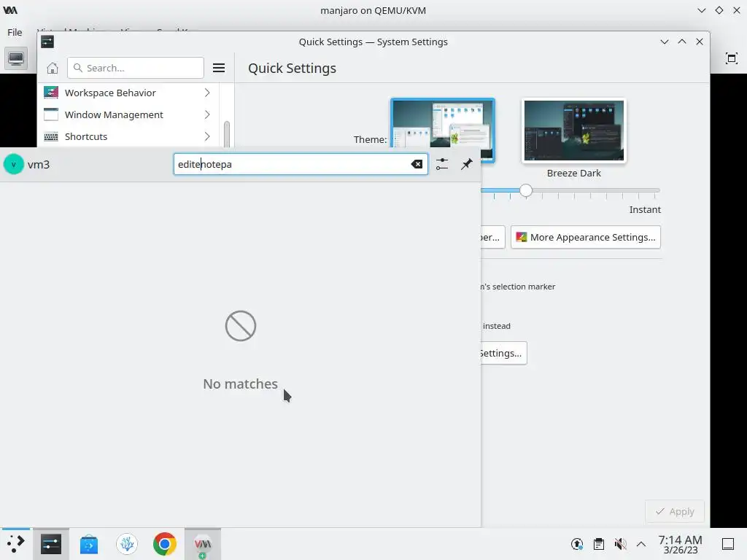Open the updates tray icon

point(577,544)
